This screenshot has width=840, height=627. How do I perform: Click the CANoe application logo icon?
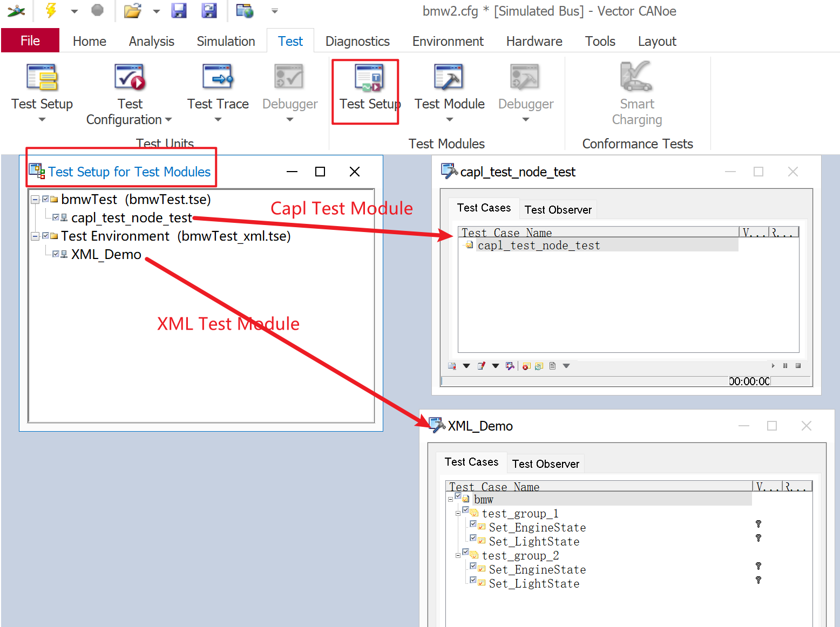click(x=16, y=10)
